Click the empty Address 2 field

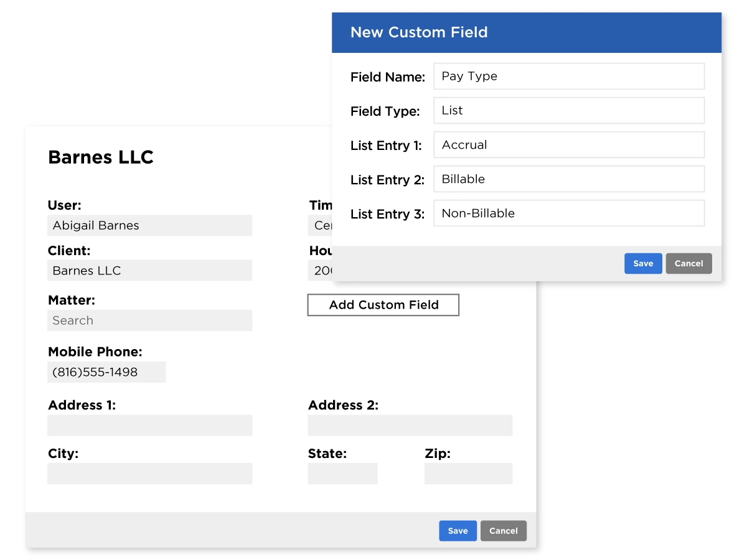click(x=410, y=426)
